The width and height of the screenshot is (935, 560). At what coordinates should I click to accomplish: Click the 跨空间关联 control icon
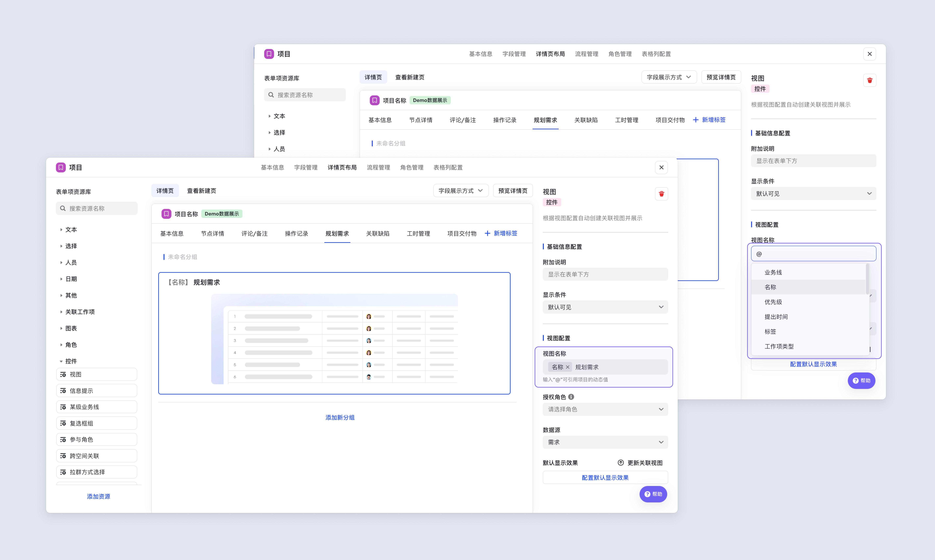[x=63, y=456]
